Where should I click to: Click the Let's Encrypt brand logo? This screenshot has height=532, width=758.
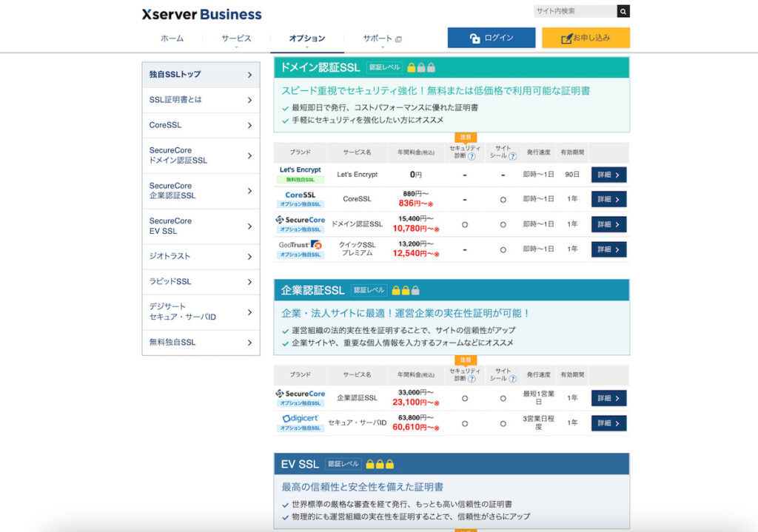point(299,170)
